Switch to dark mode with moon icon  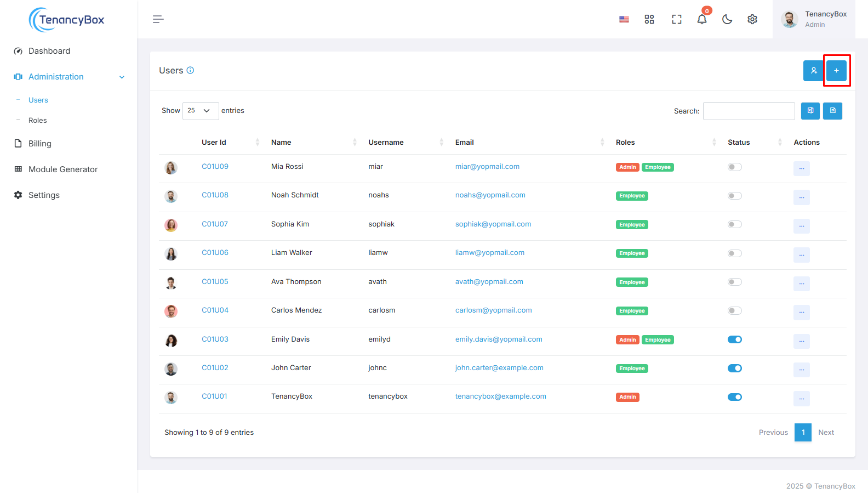point(727,19)
